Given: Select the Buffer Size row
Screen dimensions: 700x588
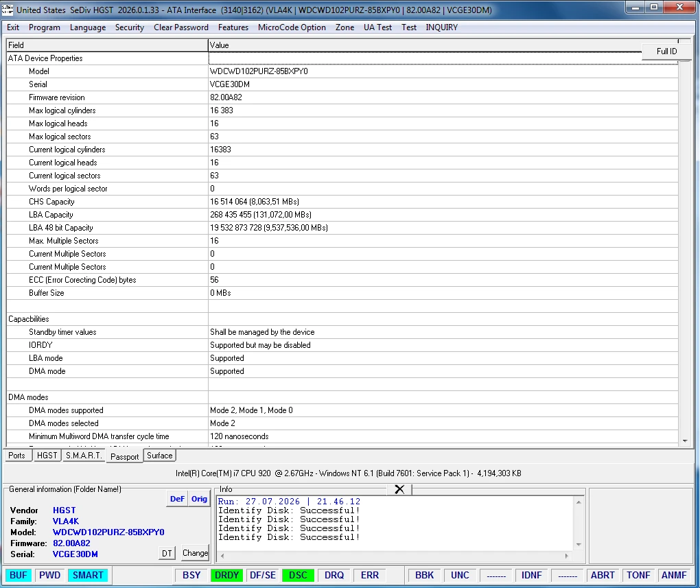Looking at the screenshot, I should coord(342,293).
